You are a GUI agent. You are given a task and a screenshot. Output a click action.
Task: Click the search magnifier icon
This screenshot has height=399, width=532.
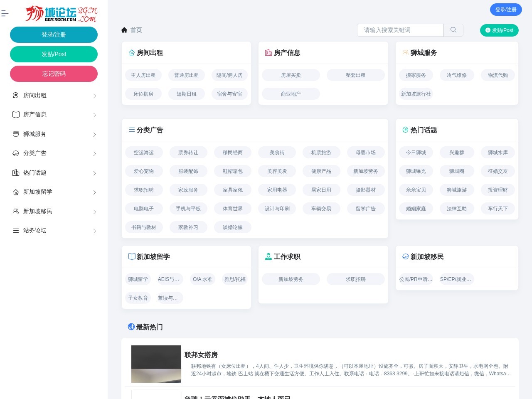tap(453, 30)
